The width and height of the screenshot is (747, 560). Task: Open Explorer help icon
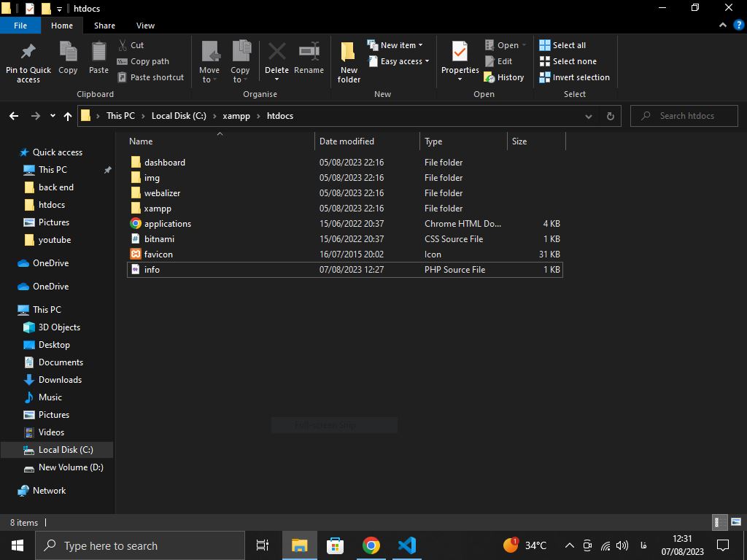738,26
